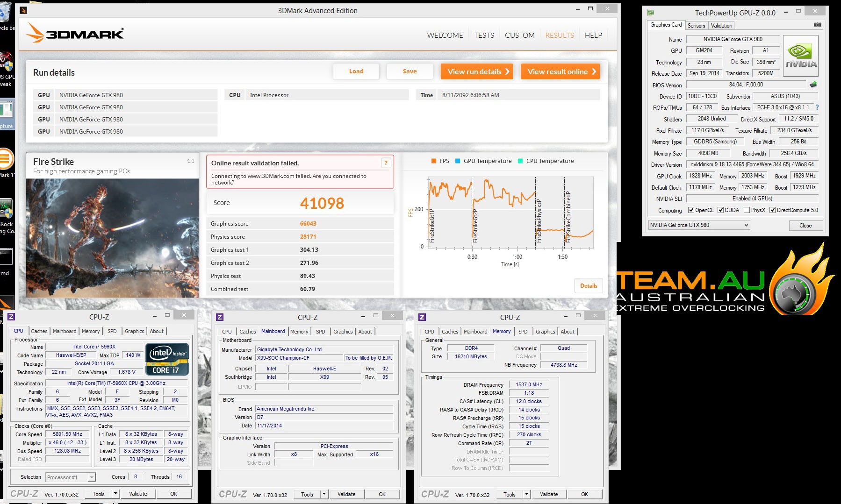841x504 pixels.
Task: Open the TESTS tab in 3DMark
Action: click(484, 35)
